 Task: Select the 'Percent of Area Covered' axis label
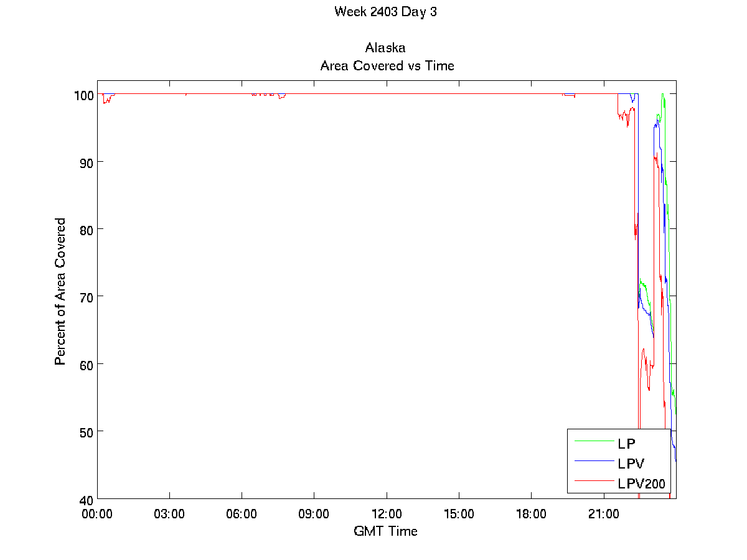(x=60, y=291)
